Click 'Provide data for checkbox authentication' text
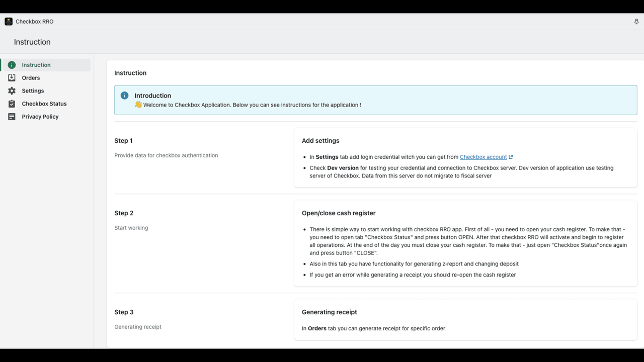 166,155
